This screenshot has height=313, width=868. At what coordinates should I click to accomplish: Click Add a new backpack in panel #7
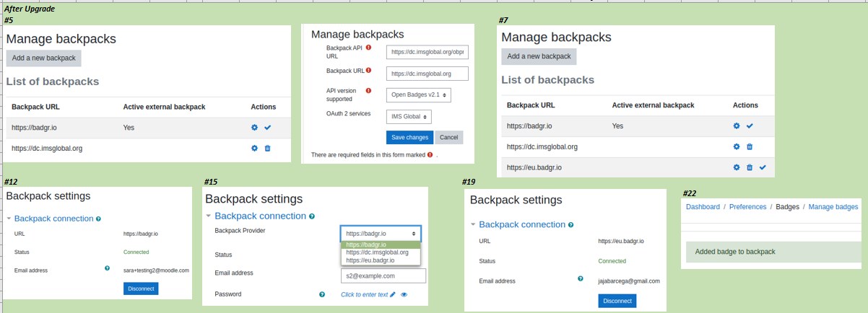click(539, 56)
